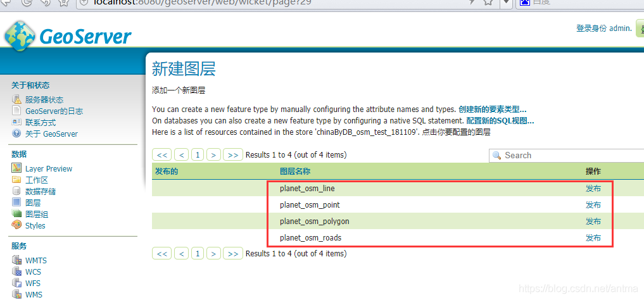Click the data stores cylinder icon
This screenshot has width=644, height=300.
point(16,191)
